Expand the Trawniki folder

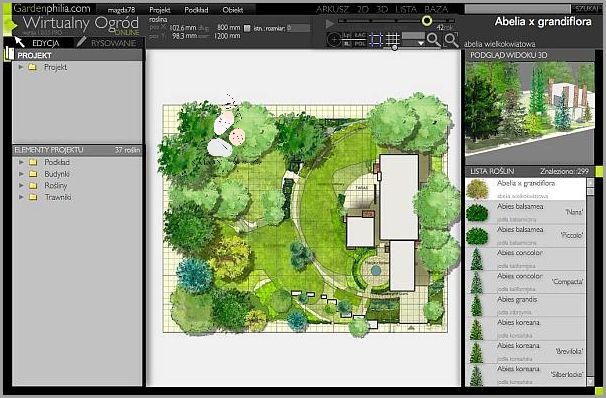coord(21,197)
